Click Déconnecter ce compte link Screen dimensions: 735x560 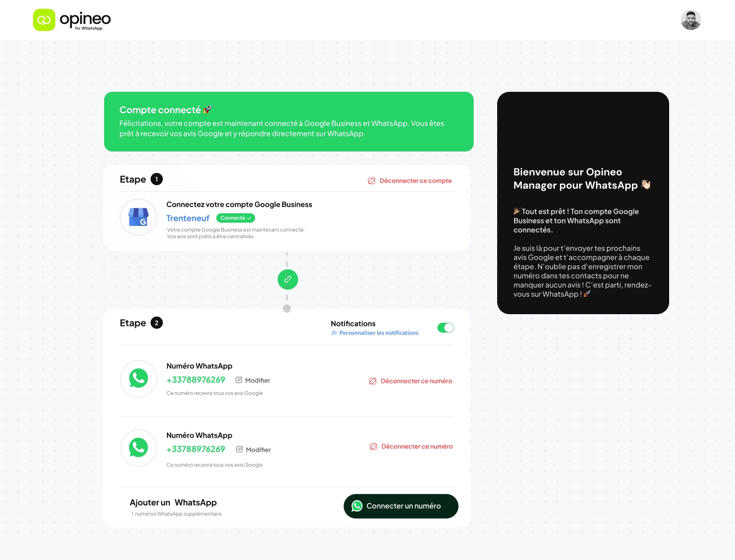pyautogui.click(x=415, y=181)
